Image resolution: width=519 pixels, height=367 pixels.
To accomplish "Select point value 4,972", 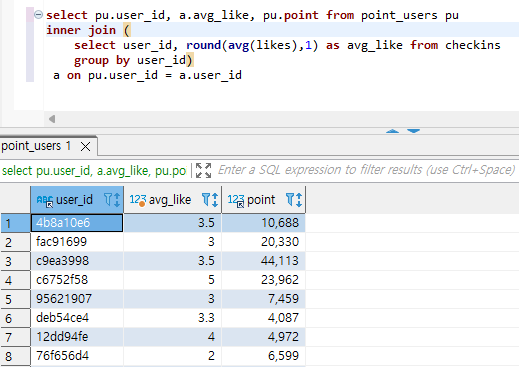I will [x=263, y=337].
